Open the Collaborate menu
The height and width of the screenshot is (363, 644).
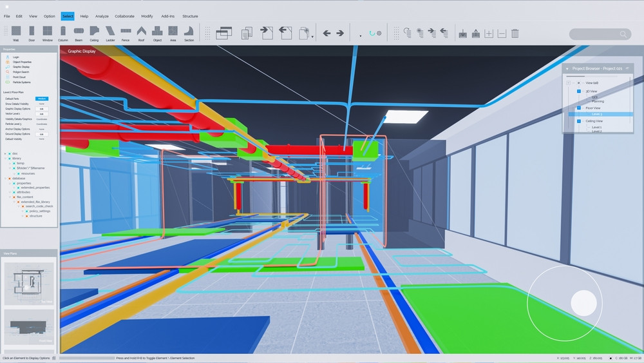[124, 16]
